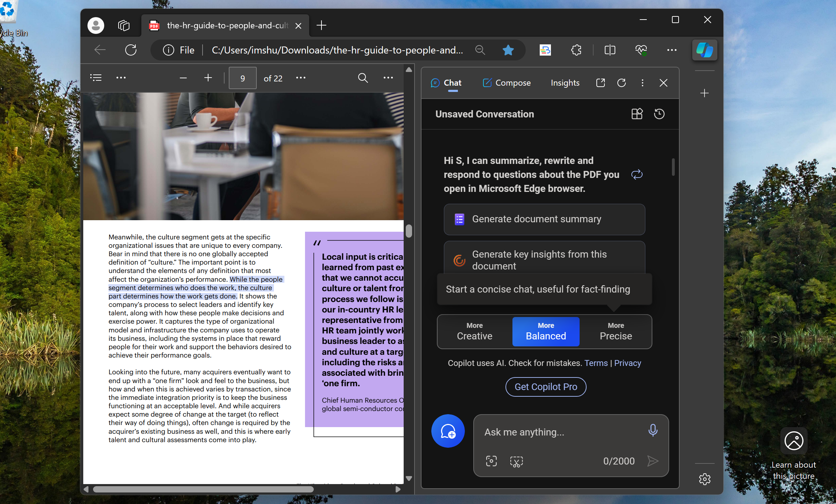Click Generate key insights from this document
Viewport: 836px width, 504px height.
point(544,258)
